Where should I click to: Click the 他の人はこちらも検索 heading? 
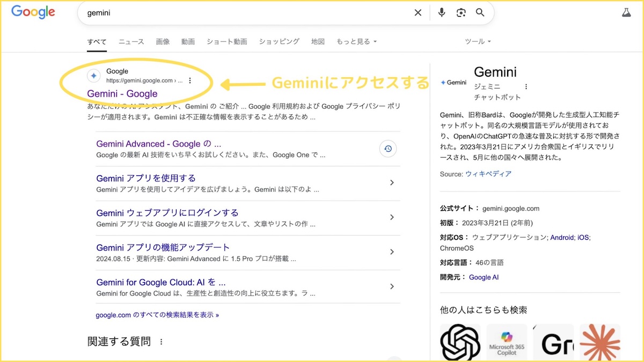pyautogui.click(x=484, y=310)
